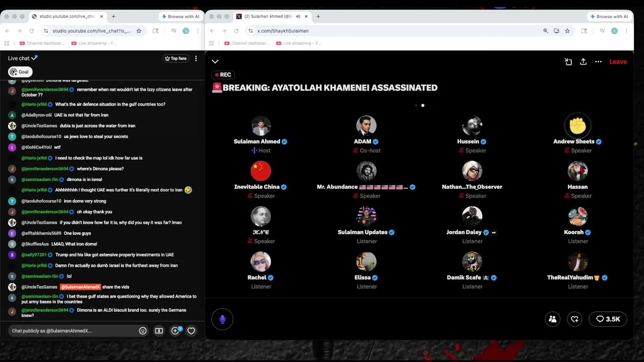The image size is (644, 362).
Task: Close the studio.youtube.com tab
Action: 101,17
